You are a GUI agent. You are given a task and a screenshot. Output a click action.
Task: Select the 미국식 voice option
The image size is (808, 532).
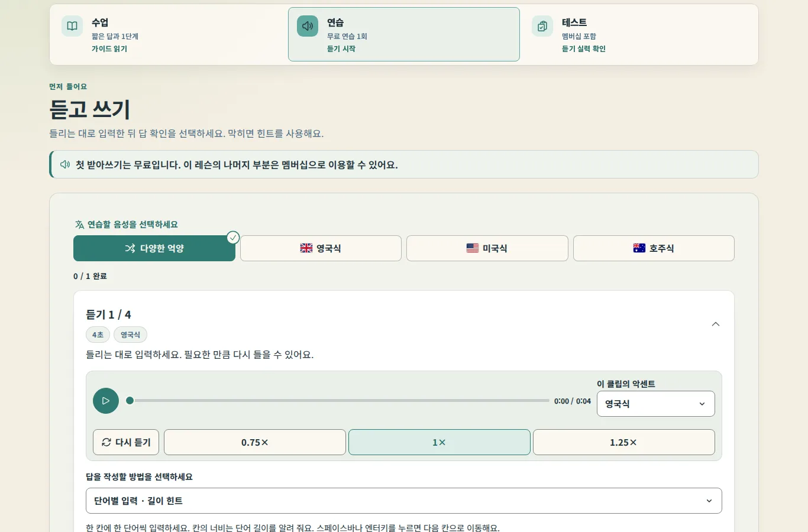click(x=487, y=248)
